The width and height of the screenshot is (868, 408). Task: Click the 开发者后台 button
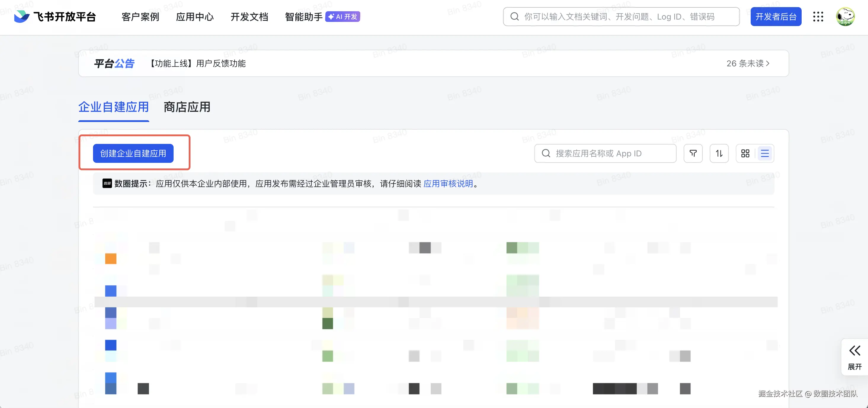[x=775, y=17]
